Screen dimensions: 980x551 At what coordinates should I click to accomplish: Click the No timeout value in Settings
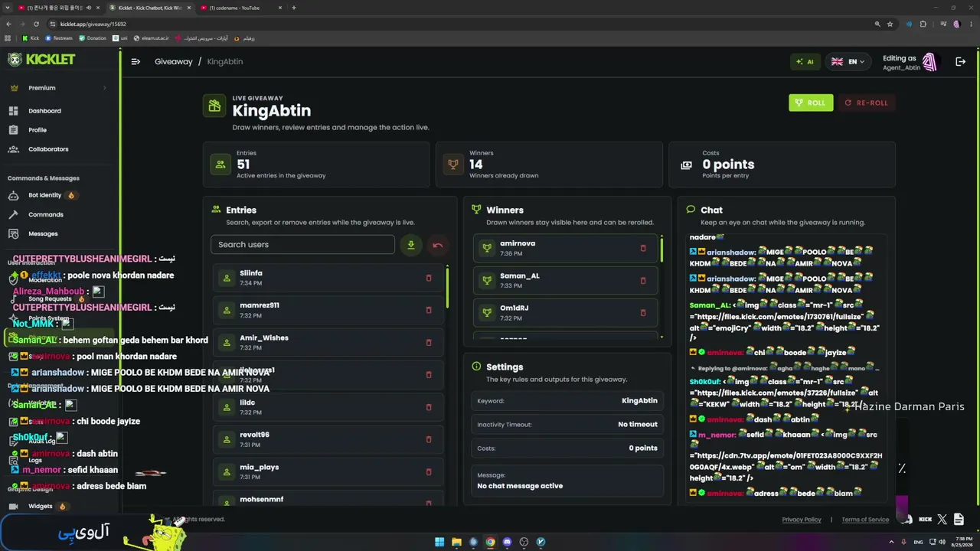point(638,424)
